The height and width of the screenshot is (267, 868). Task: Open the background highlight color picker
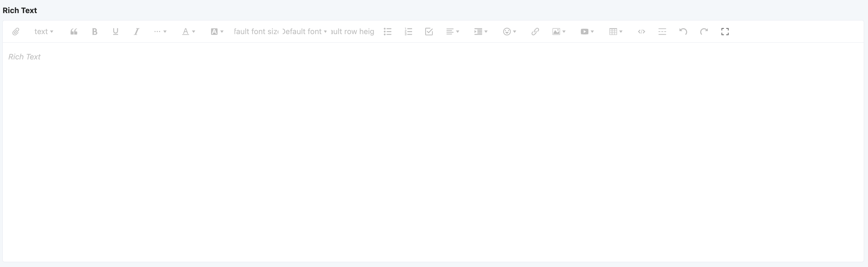click(x=217, y=32)
